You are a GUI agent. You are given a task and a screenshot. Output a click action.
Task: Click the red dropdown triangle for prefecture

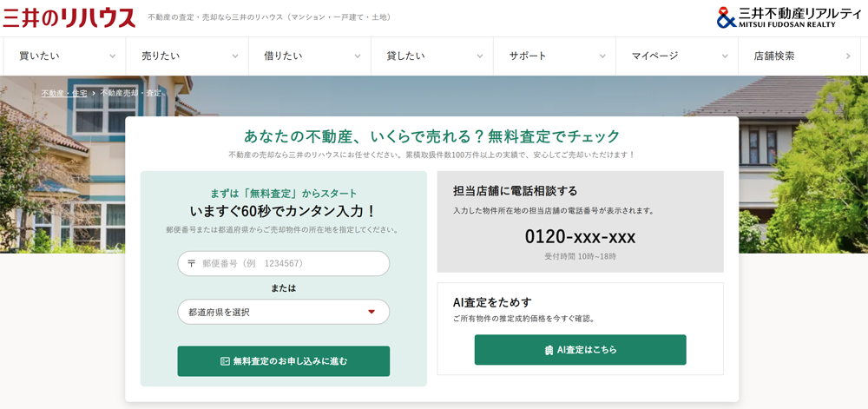[372, 312]
